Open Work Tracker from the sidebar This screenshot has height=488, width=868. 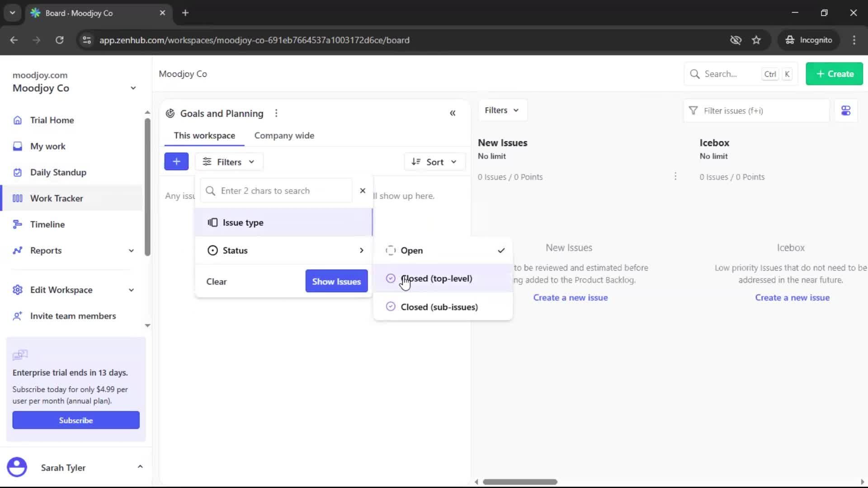point(57,198)
